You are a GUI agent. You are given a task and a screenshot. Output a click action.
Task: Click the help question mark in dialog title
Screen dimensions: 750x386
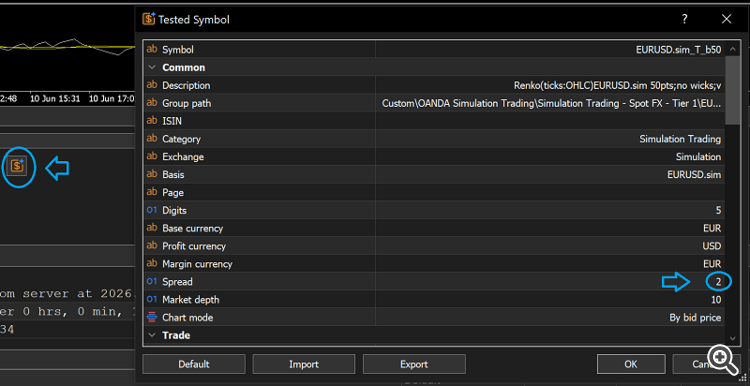pos(685,19)
